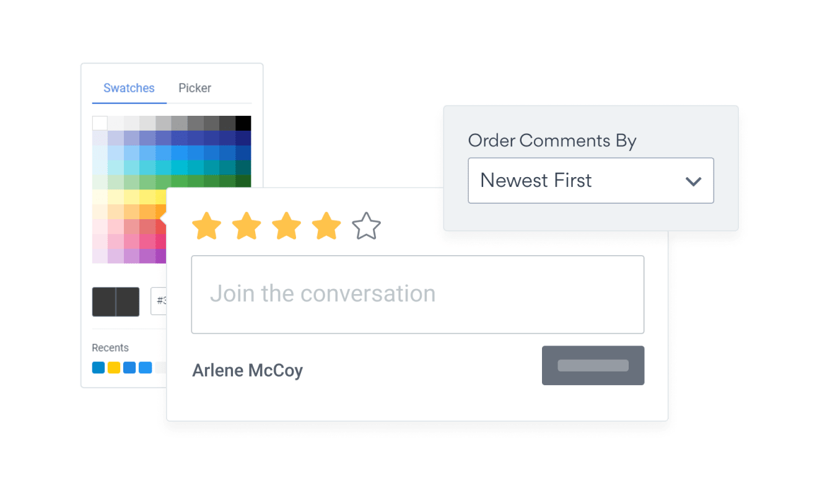Pick the white swatch in the palette
Viewport: 830px width, 504px height.
coord(100,123)
